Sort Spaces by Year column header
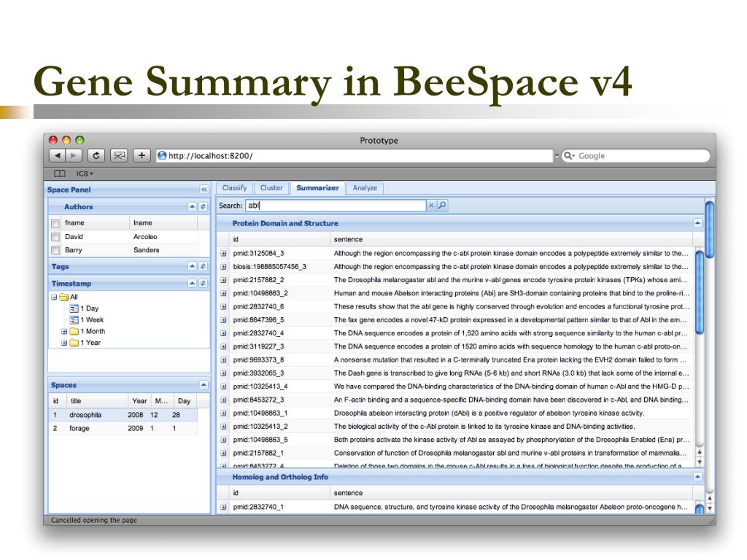The image size is (747, 560). coord(139,401)
